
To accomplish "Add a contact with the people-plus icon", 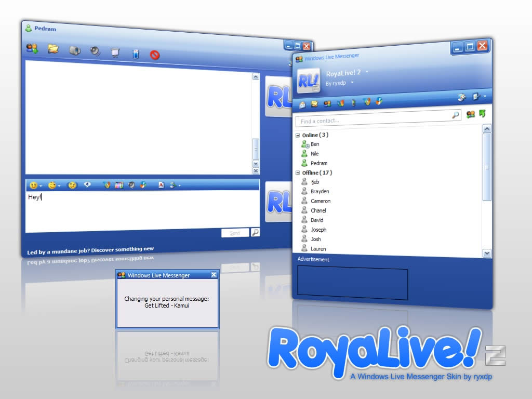I will [470, 115].
